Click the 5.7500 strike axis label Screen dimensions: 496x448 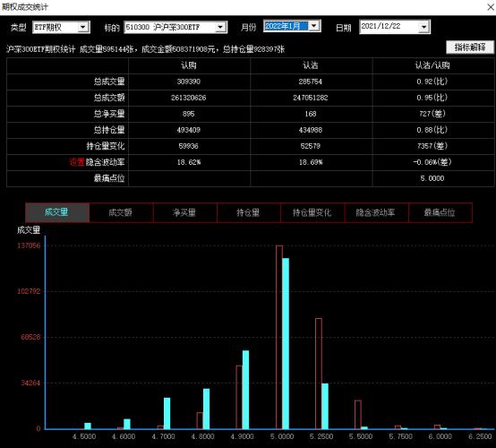[400, 436]
